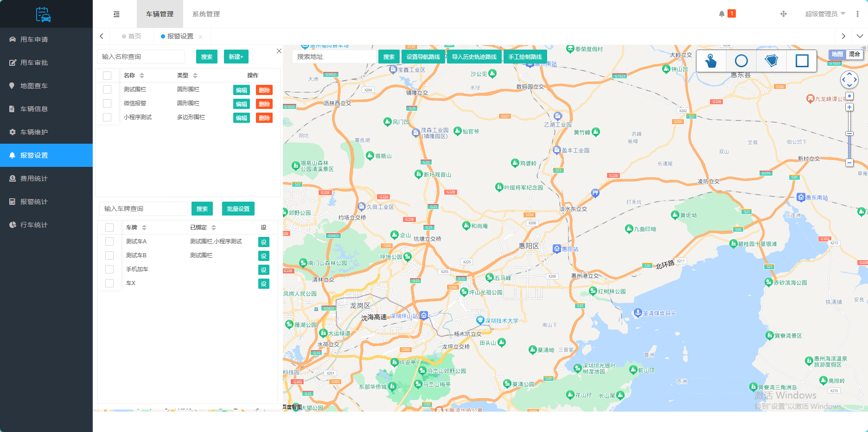Select the hand pan tool on map

tap(711, 61)
